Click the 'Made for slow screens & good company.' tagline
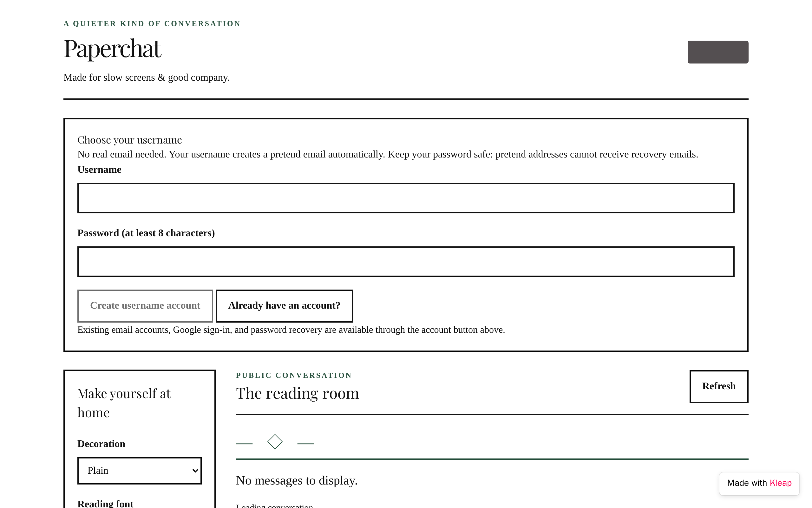The image size is (812, 508). pos(147,77)
